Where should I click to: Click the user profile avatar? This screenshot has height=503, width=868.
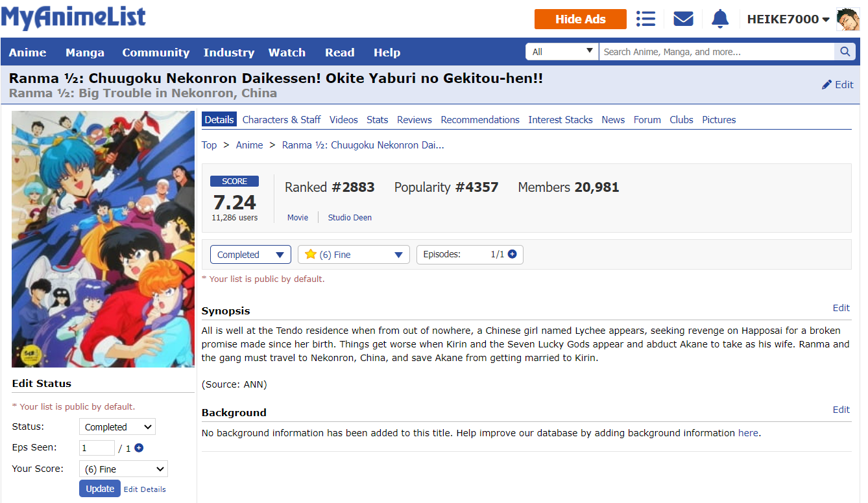(848, 19)
